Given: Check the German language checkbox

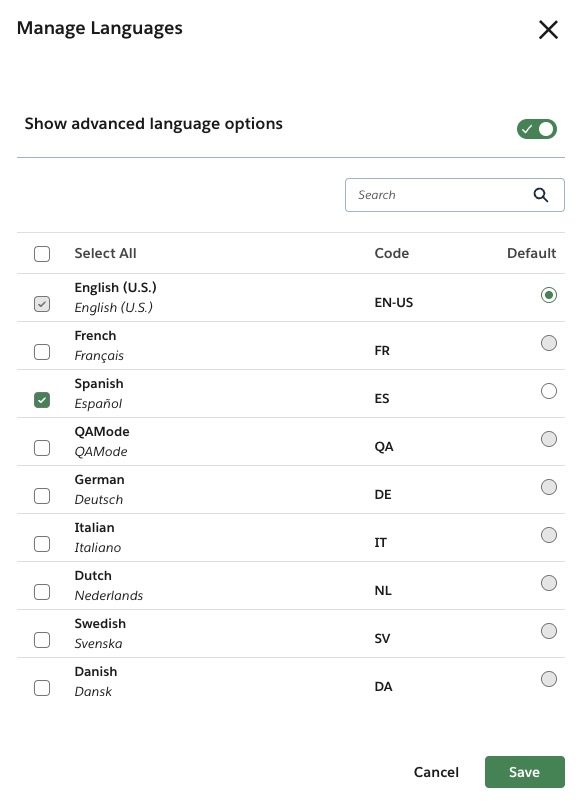Looking at the screenshot, I should click(x=42, y=496).
